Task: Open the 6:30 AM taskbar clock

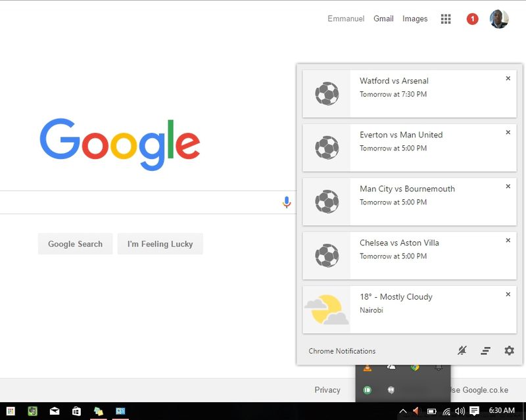Action: click(502, 411)
